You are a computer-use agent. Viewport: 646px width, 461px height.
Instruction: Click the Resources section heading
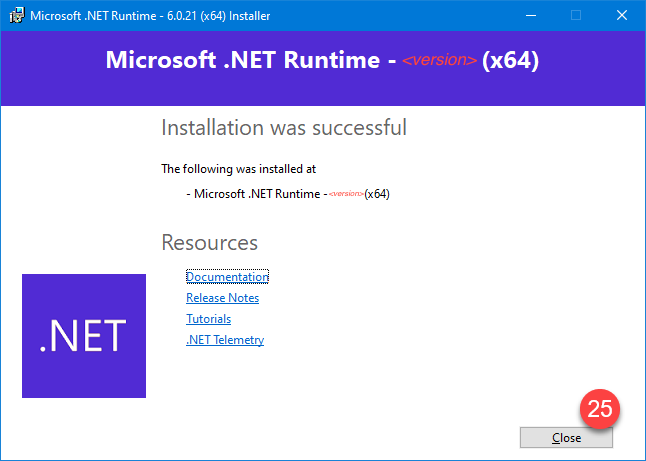coord(209,243)
